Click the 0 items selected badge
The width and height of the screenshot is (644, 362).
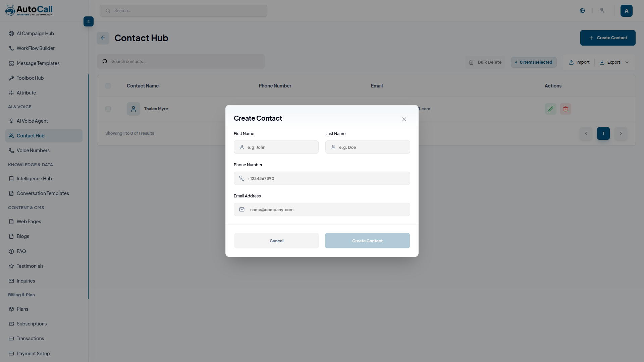pos(534,62)
